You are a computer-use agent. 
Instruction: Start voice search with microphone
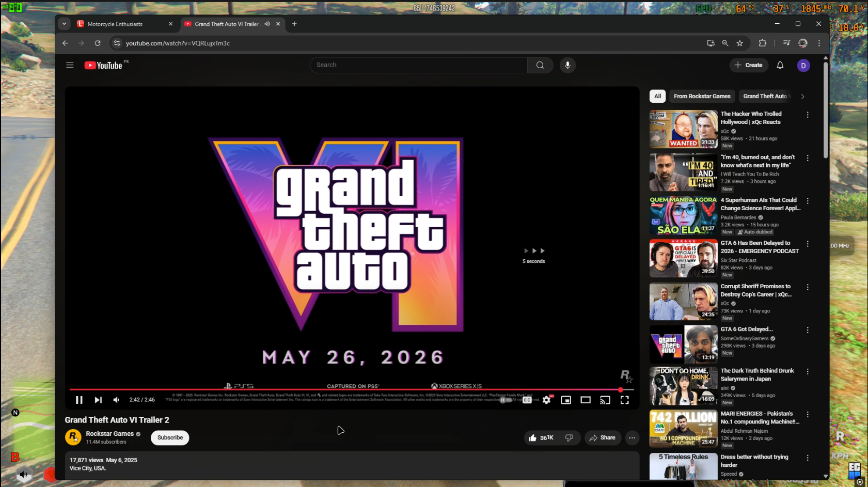coord(567,65)
